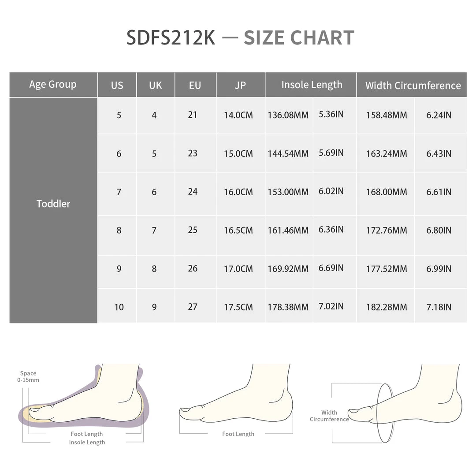Select the UK column header
The width and height of the screenshot is (476, 476).
[156, 85]
